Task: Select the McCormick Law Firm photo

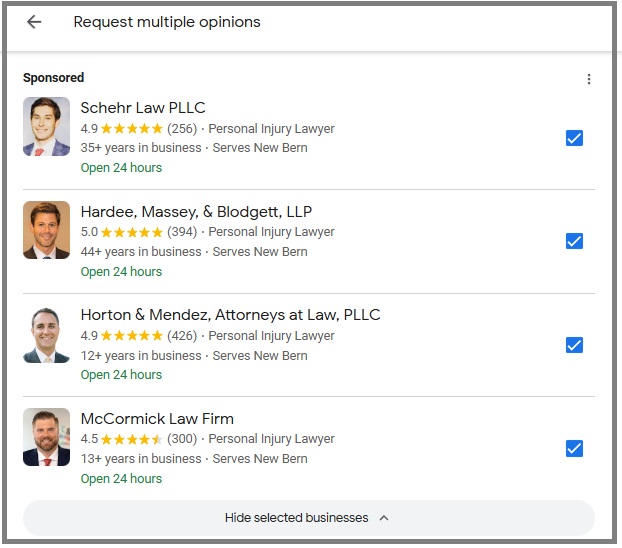Action: pyautogui.click(x=46, y=437)
